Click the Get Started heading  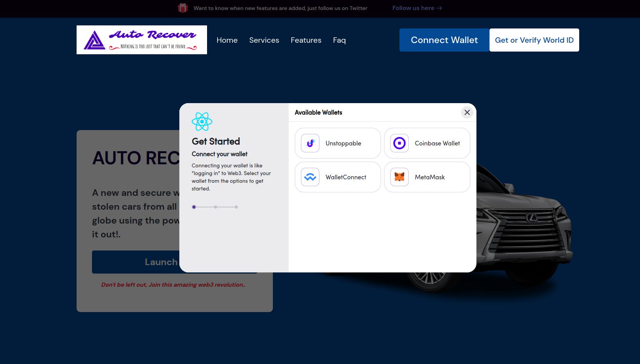click(216, 142)
